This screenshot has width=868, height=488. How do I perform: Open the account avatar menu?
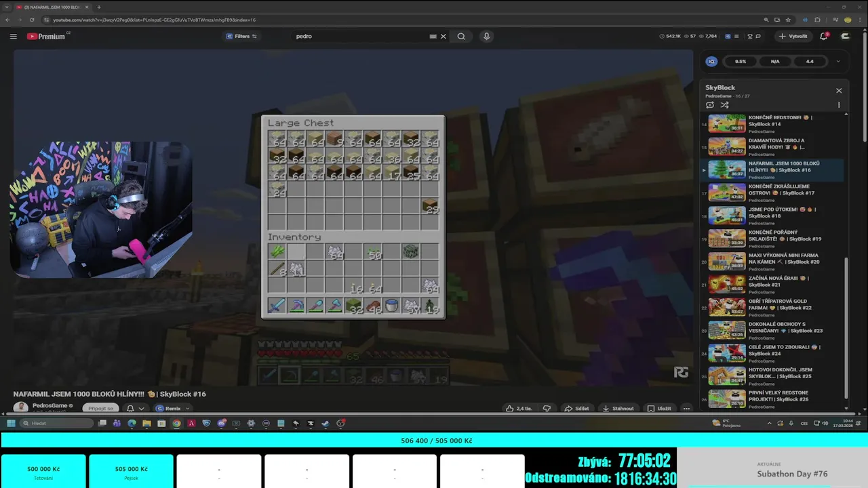pos(846,37)
